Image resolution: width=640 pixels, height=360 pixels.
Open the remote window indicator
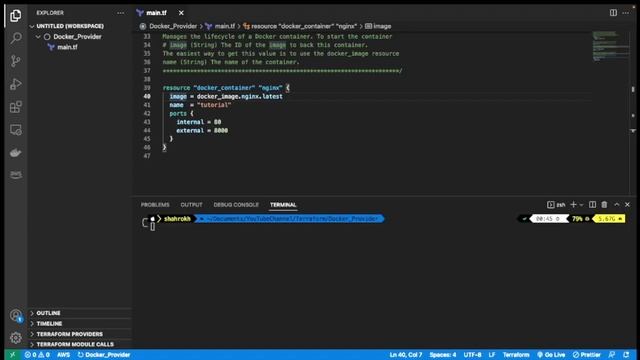[x=12, y=355]
